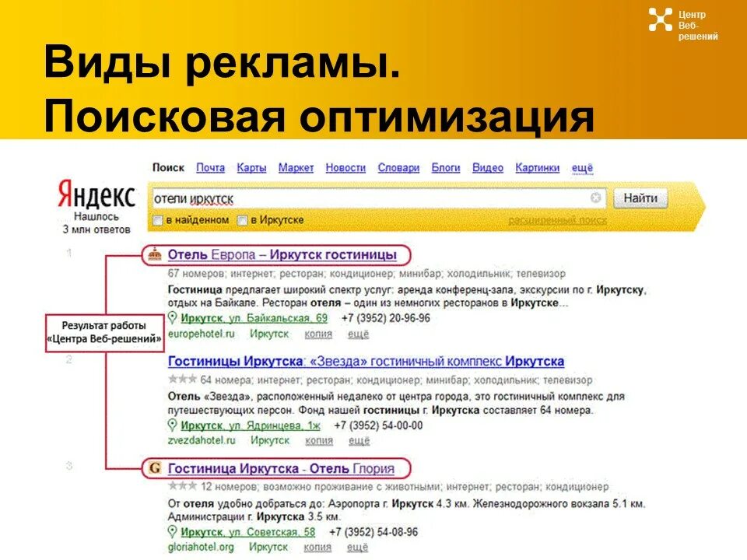Click map pin beside ул. Советская, 58
The image size is (747, 560).
coord(173,531)
